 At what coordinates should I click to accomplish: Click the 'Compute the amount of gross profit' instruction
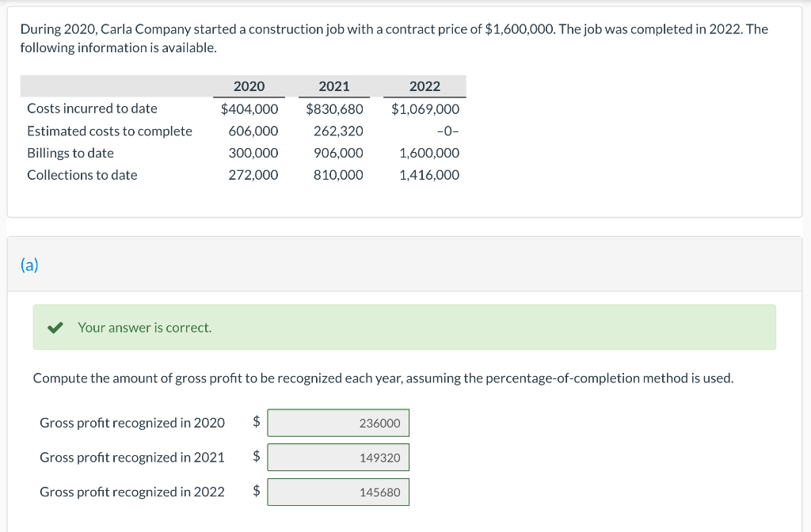tap(383, 378)
